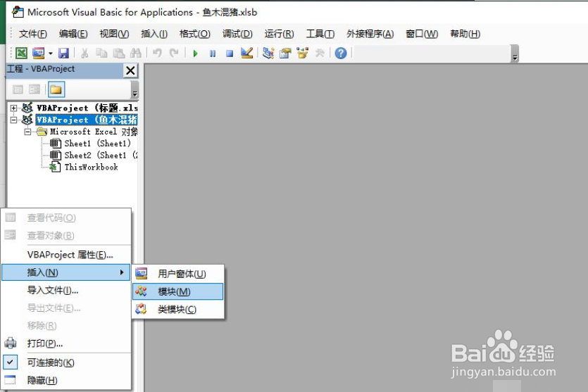Click the Paste toolbar icon

pyautogui.click(x=119, y=53)
